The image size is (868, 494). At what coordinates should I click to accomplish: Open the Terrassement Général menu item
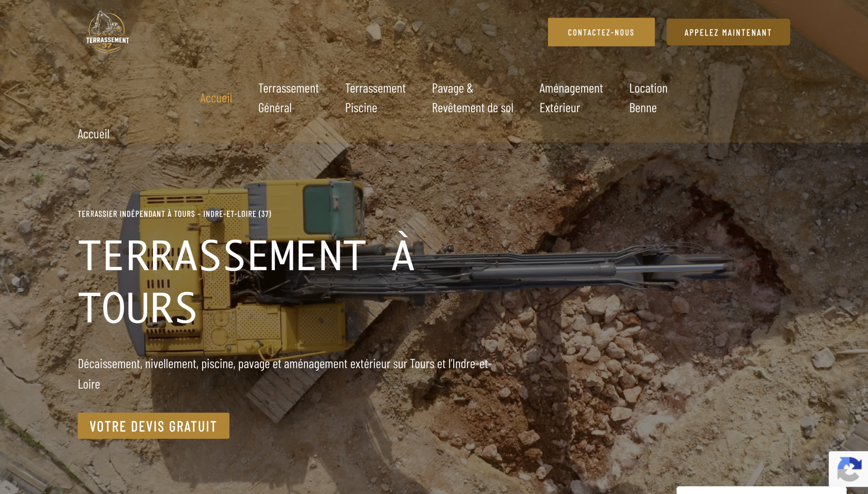coord(288,98)
